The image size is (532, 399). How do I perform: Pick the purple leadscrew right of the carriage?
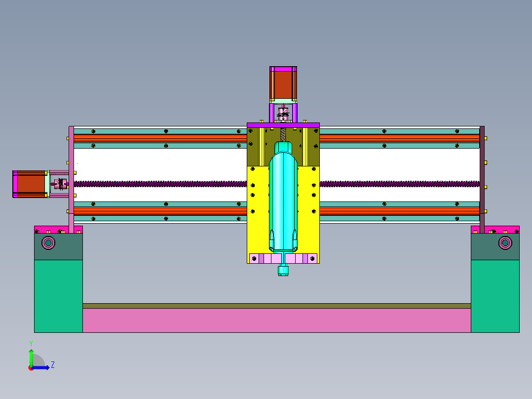point(400,184)
